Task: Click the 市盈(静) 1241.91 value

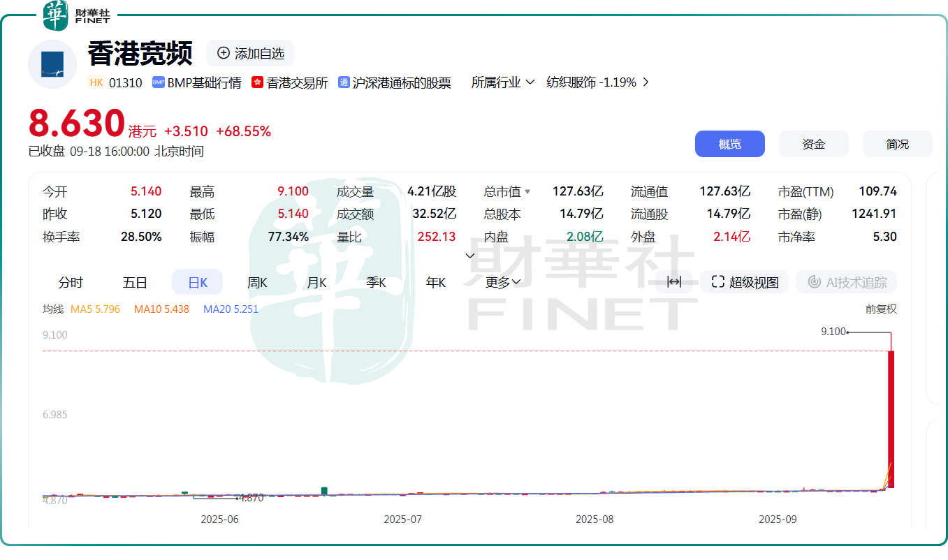Action: 874,214
